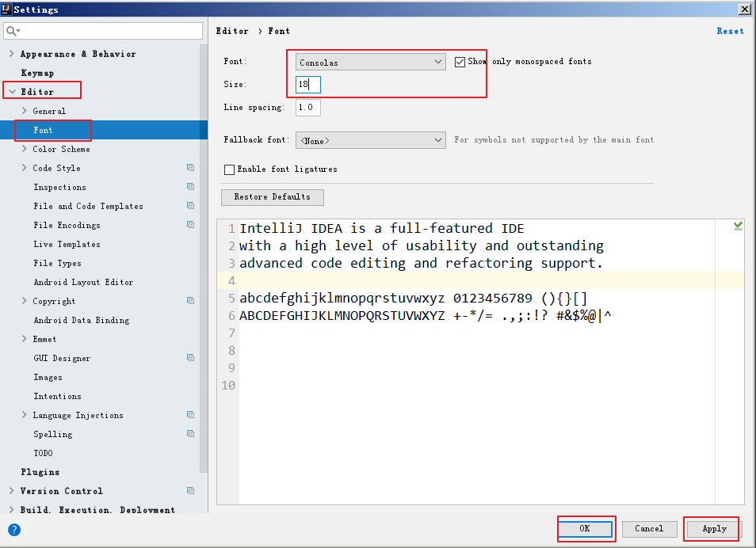
Task: Collapse the Editor tree node
Action: tap(12, 92)
